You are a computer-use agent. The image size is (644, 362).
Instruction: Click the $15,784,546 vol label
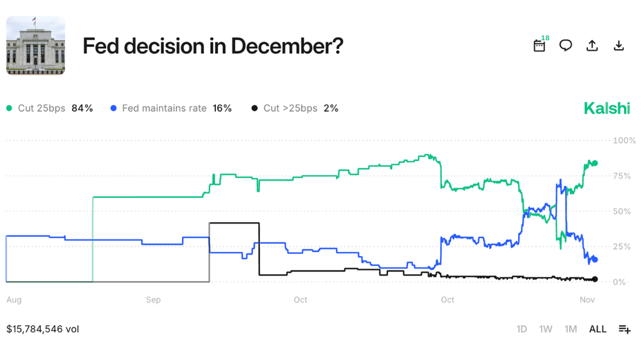43,329
